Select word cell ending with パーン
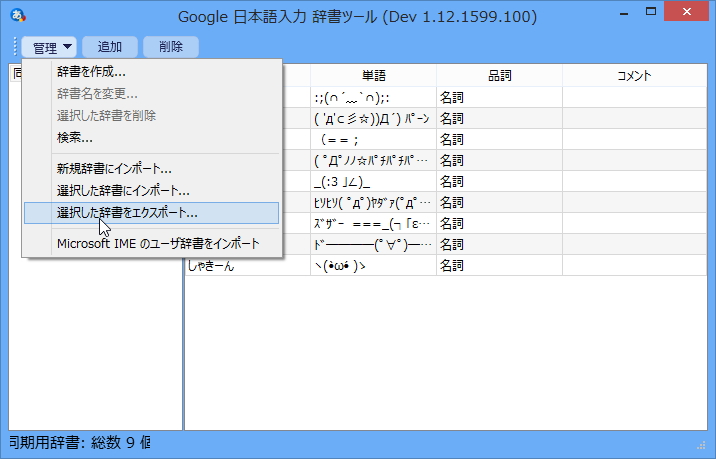The height and width of the screenshot is (459, 716). [x=374, y=118]
